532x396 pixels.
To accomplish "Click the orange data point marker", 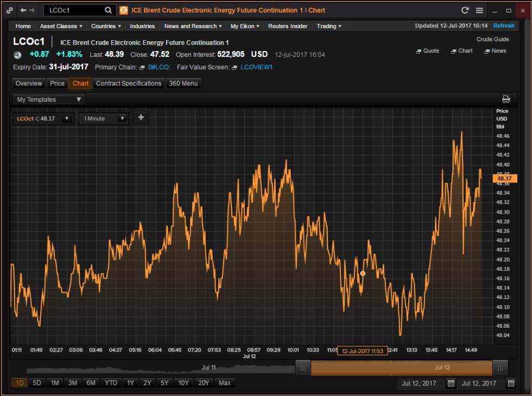I will [x=363, y=273].
